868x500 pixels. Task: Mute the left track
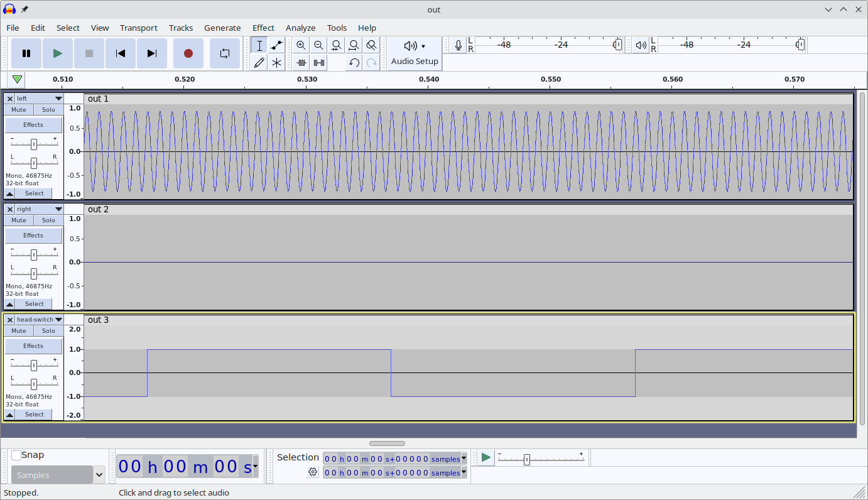coord(19,110)
